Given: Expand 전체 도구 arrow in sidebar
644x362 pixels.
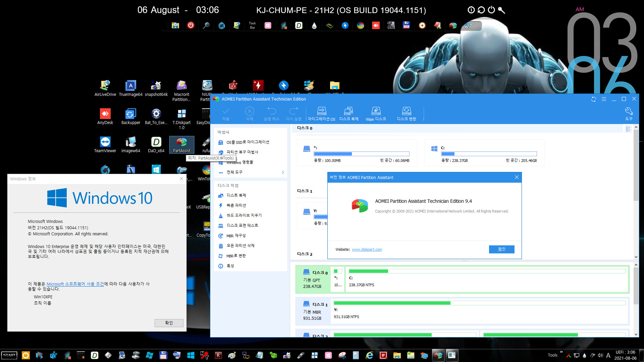Looking at the screenshot, I should coord(283,172).
